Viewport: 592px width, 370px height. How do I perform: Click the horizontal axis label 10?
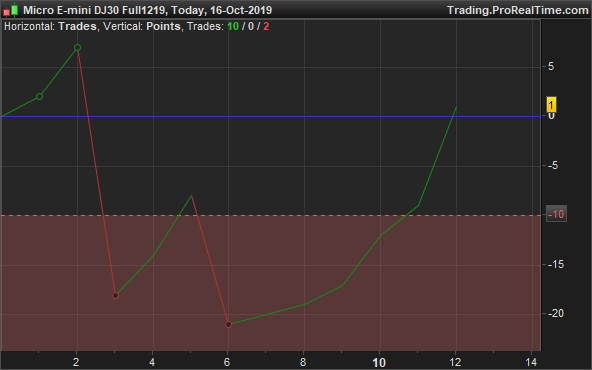pos(379,362)
